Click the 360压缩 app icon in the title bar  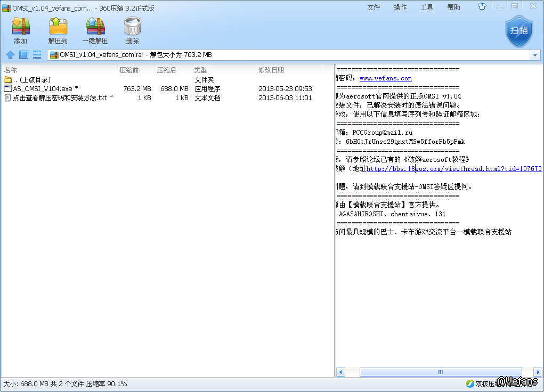(6, 8)
